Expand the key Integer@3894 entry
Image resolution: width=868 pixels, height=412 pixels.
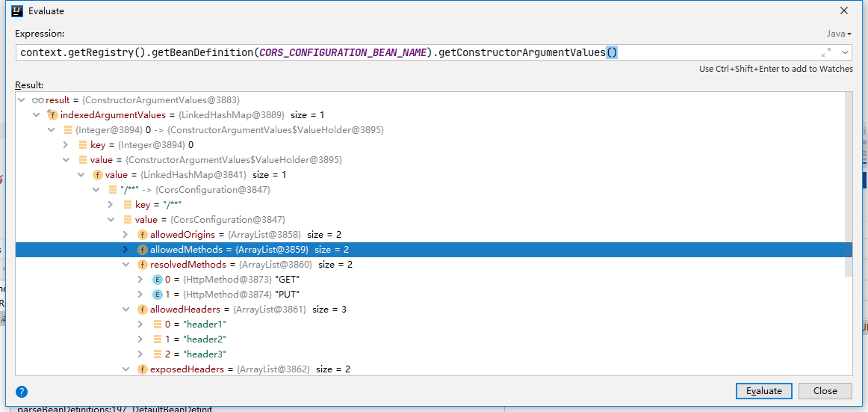(x=65, y=145)
